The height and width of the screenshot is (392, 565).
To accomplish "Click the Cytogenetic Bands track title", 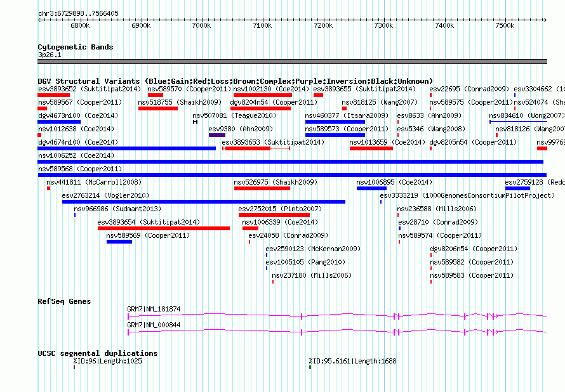I will tap(76, 47).
